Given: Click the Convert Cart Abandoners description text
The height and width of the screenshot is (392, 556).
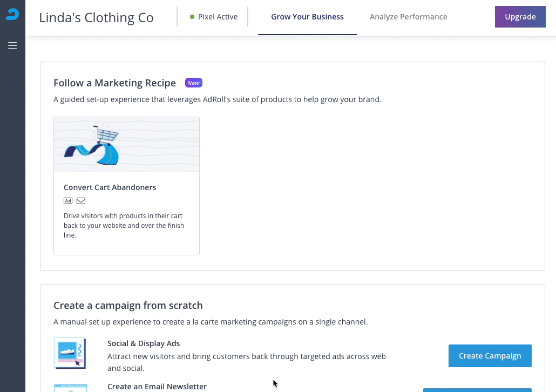Looking at the screenshot, I should (x=124, y=226).
